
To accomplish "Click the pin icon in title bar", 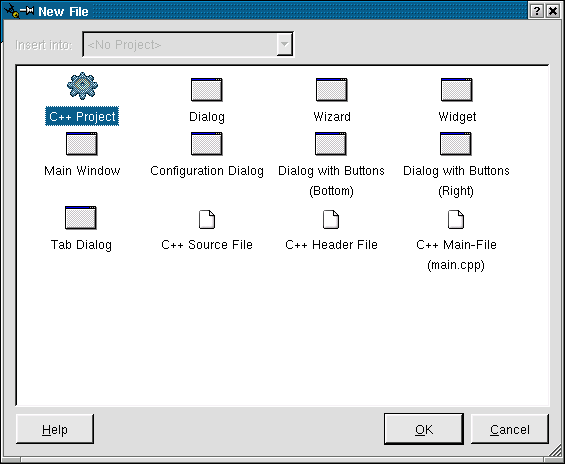I will (x=27, y=11).
